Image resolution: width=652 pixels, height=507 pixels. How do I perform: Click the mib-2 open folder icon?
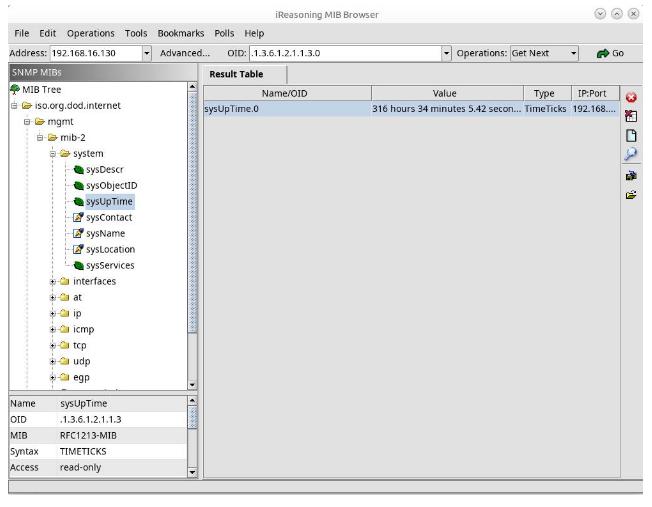click(x=52, y=138)
